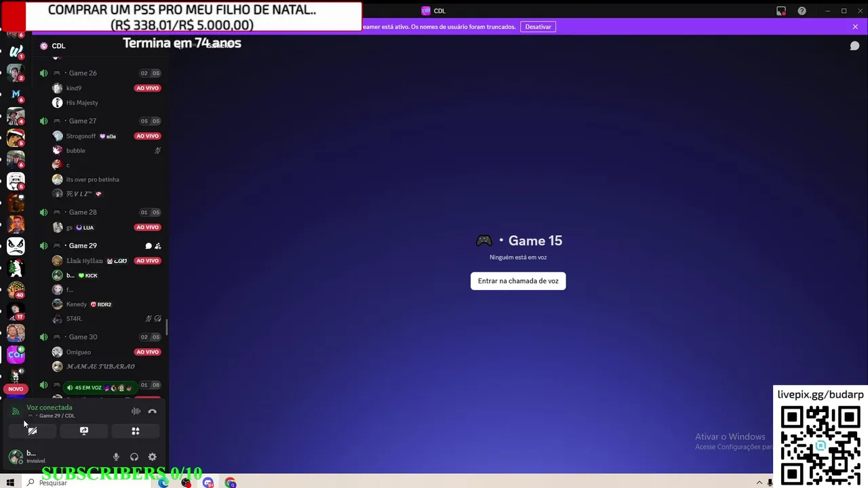
Task: Open chat panel icon top right
Action: coord(854,46)
